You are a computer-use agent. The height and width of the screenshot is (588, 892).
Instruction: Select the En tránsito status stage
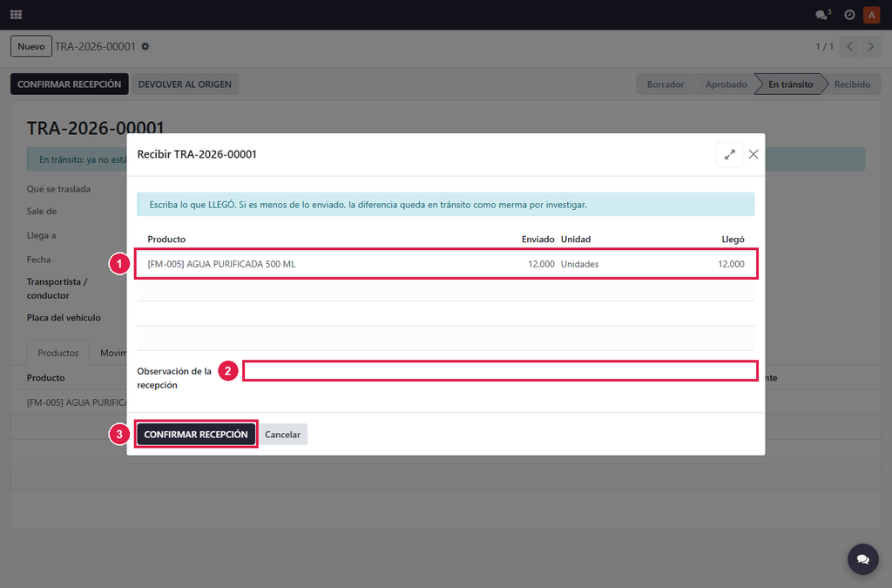[x=790, y=84]
